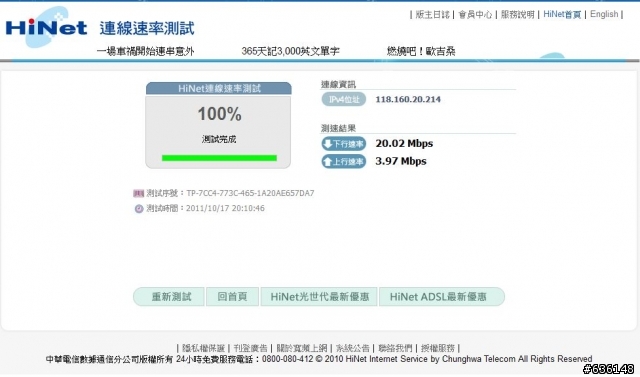Click the test time 2011/10/17 20:10:46
This screenshot has height=377, width=640.
pyautogui.click(x=225, y=208)
